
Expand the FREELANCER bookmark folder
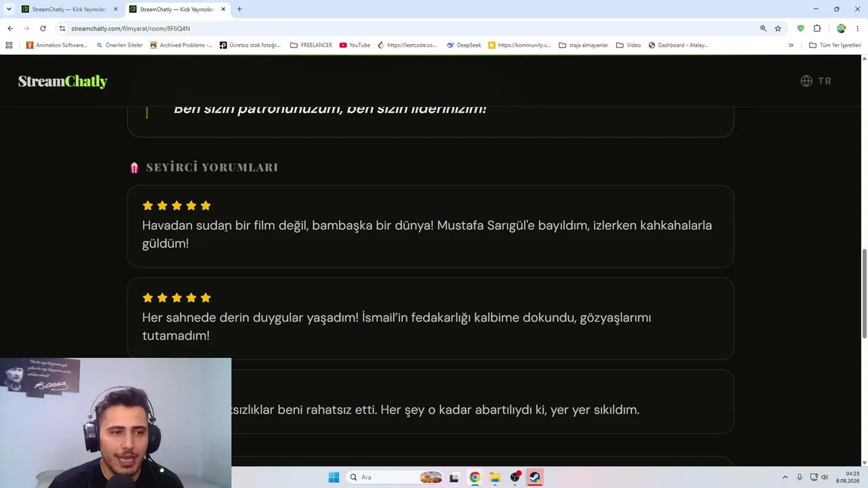[311, 45]
